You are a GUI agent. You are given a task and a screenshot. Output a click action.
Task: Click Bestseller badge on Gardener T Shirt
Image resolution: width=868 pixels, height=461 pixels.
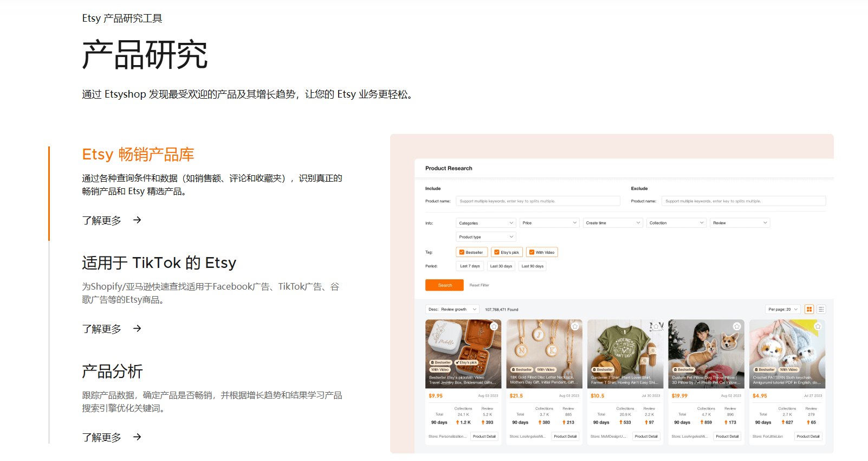603,369
